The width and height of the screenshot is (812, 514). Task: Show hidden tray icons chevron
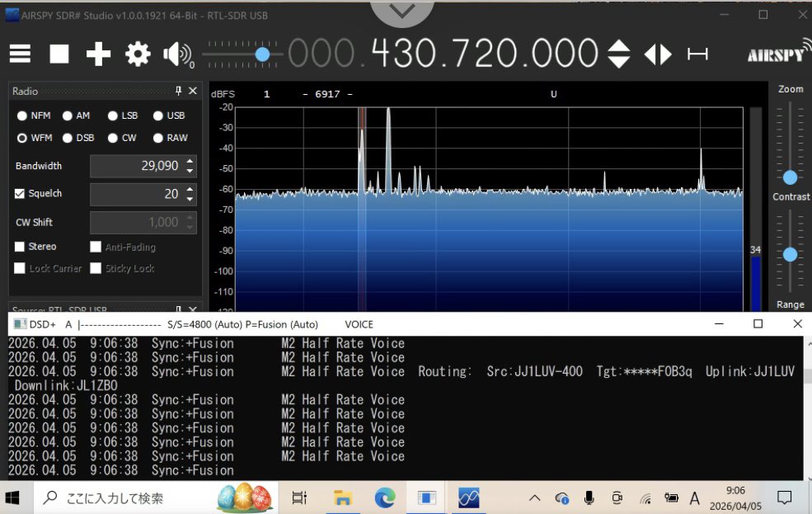click(x=534, y=498)
